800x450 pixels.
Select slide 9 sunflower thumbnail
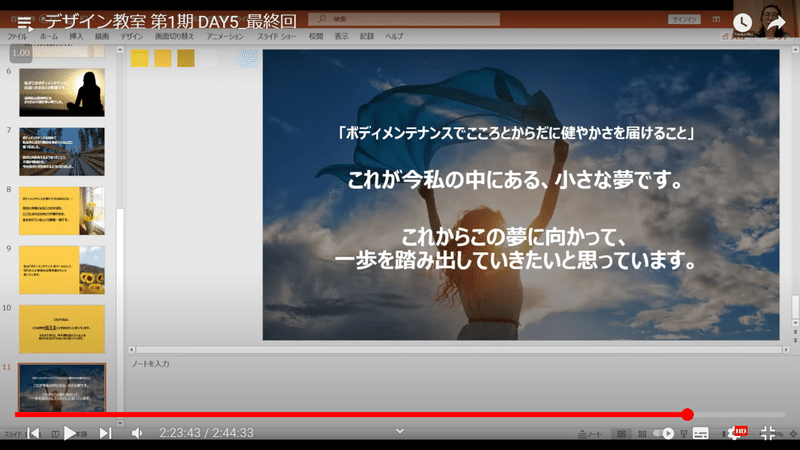[x=62, y=270]
